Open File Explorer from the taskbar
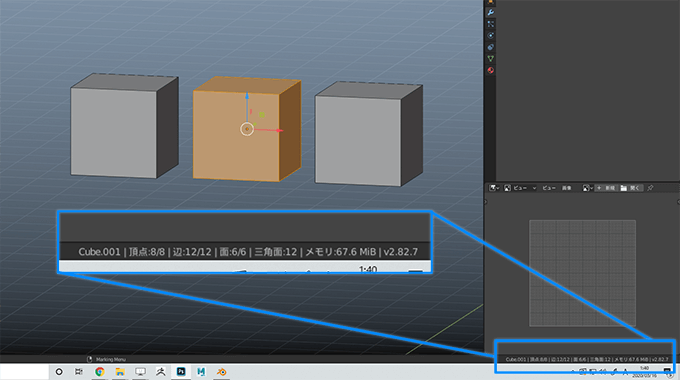Viewport: 680px width, 380px height. pos(120,372)
